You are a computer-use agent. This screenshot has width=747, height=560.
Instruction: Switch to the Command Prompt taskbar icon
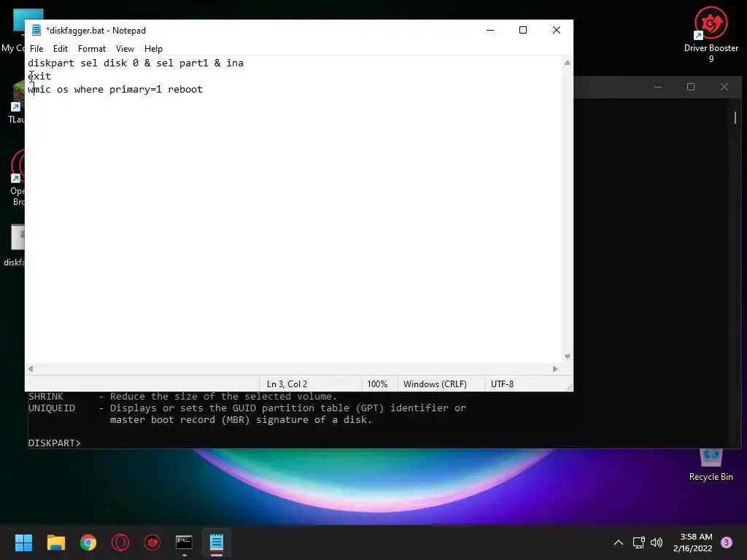185,542
